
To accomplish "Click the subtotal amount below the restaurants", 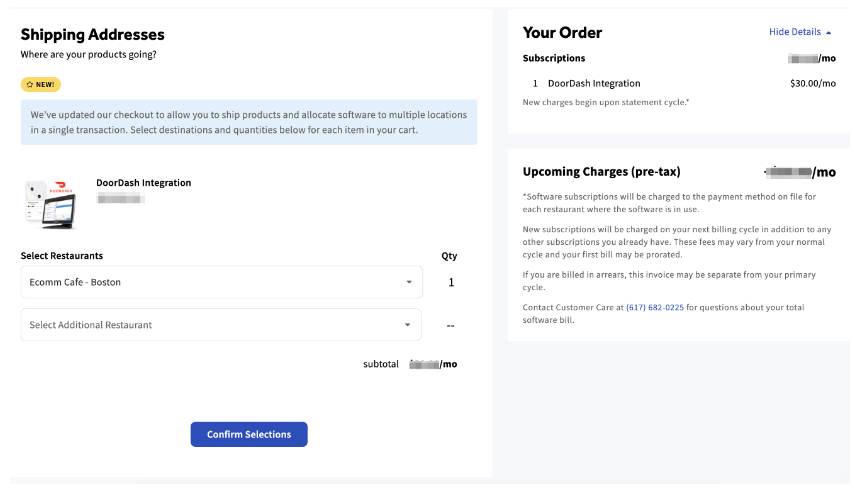I will tap(433, 364).
